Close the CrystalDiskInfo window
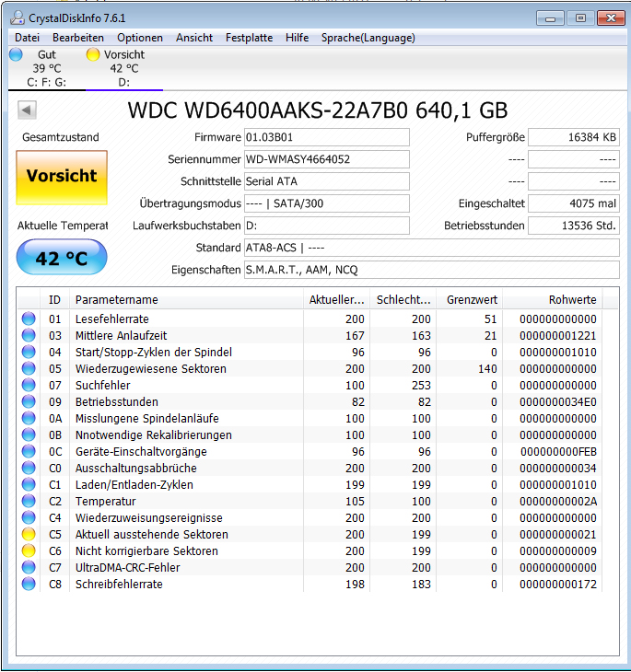 [611, 18]
